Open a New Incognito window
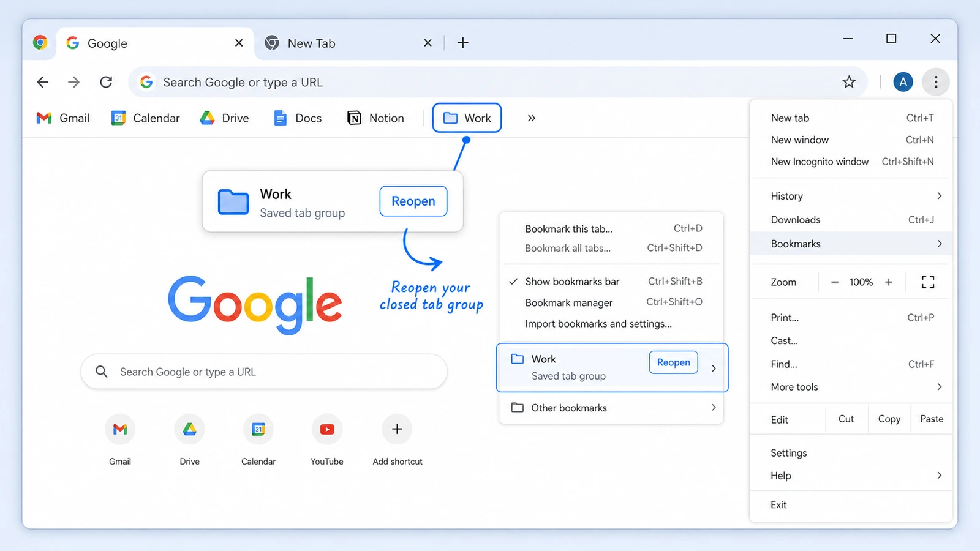 pos(851,162)
